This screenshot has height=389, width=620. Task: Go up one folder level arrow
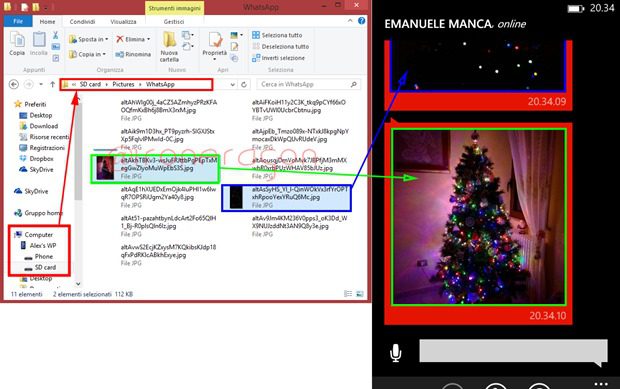[53, 84]
